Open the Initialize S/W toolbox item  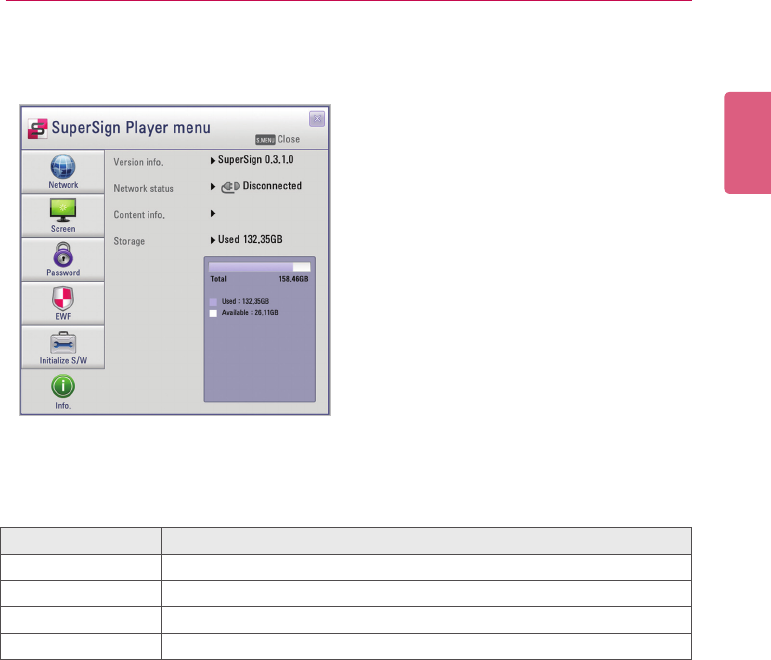(63, 347)
